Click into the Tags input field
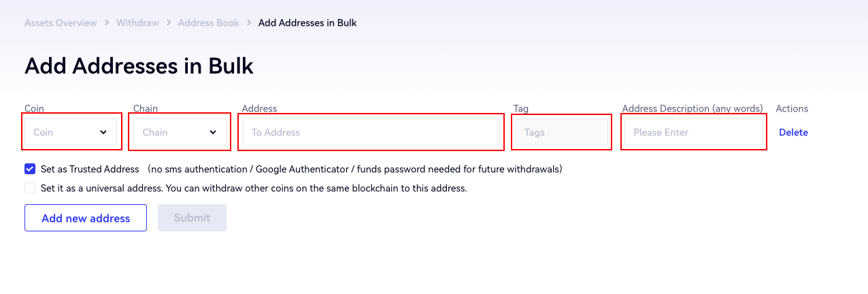The width and height of the screenshot is (868, 294). click(561, 132)
